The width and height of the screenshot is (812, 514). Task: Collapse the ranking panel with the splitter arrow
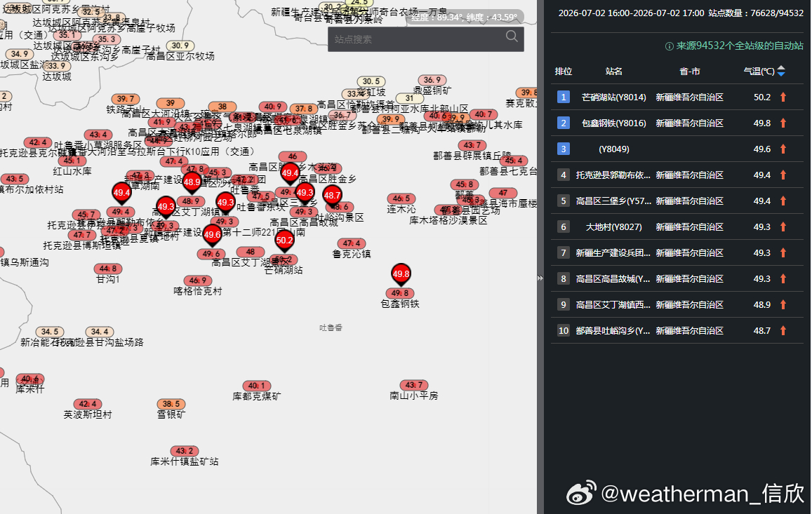tap(540, 278)
